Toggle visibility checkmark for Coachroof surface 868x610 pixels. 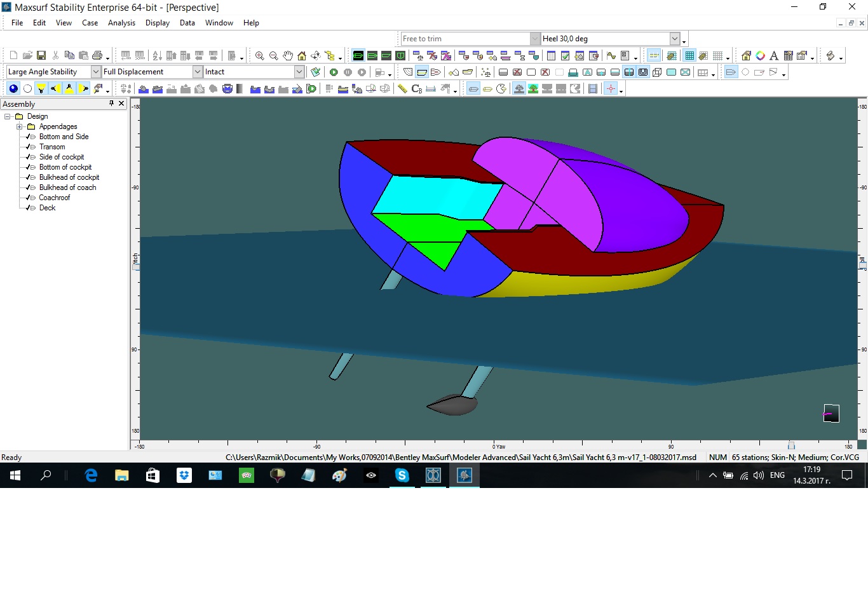point(28,198)
